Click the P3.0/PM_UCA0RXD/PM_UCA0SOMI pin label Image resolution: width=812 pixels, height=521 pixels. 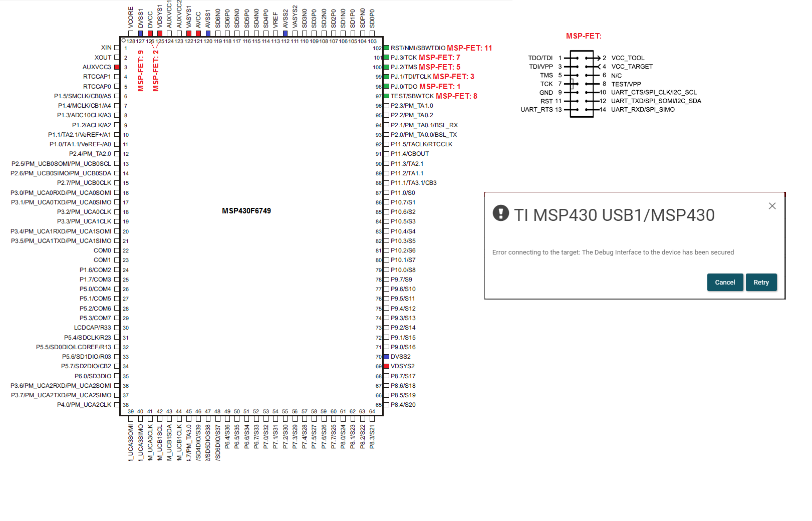tap(61, 193)
